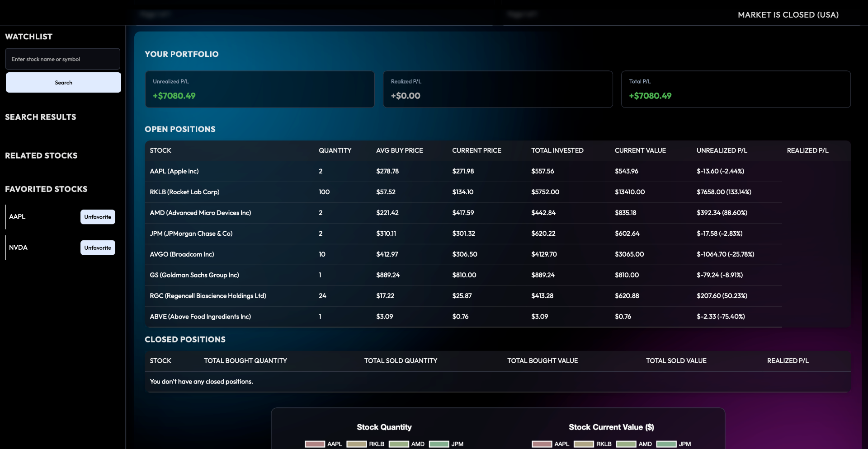Click the Unrealized P/L summary card
This screenshot has height=449, width=868.
pyautogui.click(x=260, y=89)
